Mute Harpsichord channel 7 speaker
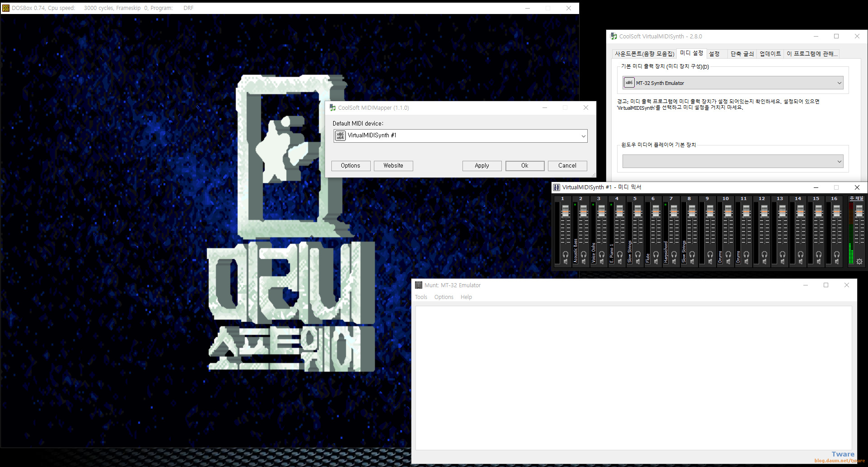The width and height of the screenshot is (868, 467). 674,262
